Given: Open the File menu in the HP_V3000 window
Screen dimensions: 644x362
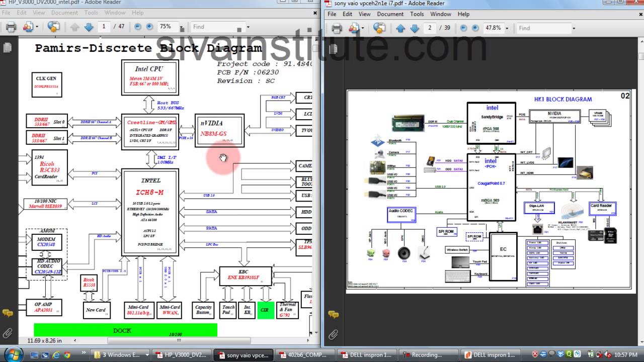Looking at the screenshot, I should click(7, 13).
